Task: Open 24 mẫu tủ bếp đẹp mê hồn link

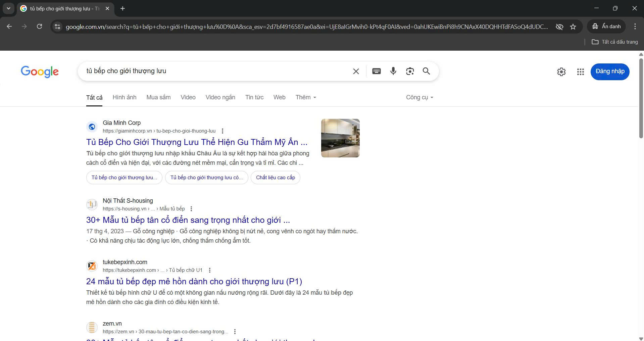Action: tap(194, 281)
